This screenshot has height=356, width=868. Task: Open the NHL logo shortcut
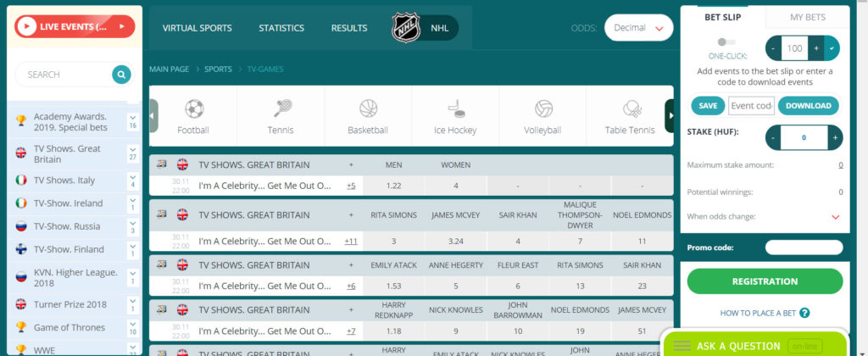406,28
